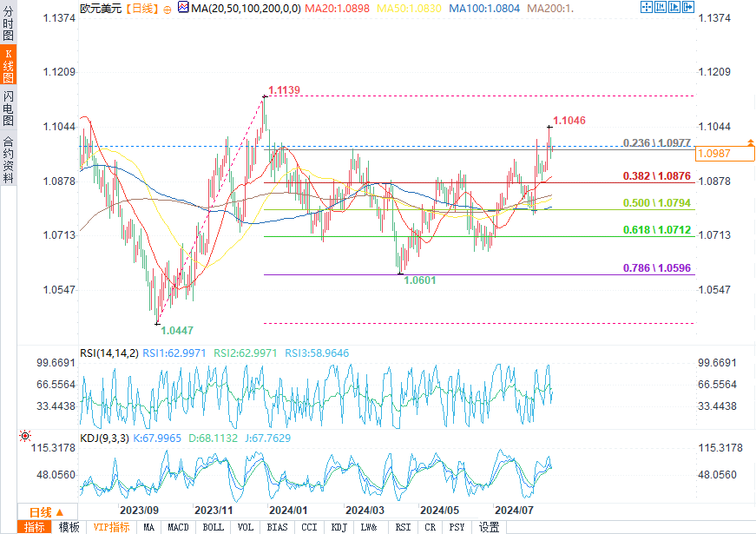Select the MACD indicator button
This screenshot has width=756, height=534.
pos(178,527)
